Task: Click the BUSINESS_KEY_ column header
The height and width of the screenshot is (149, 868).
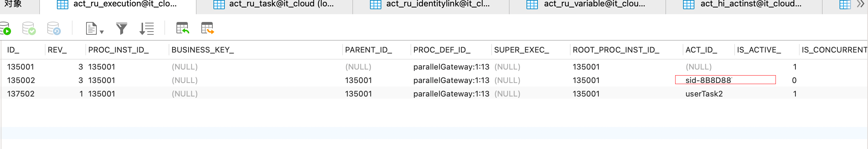Action: (x=203, y=50)
